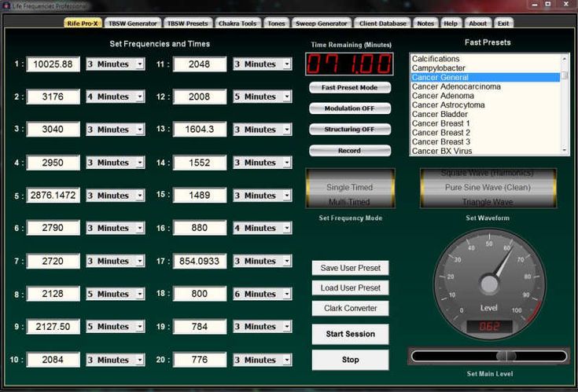
Task: Select Calcifications in Fast Presets
Action: pos(485,59)
